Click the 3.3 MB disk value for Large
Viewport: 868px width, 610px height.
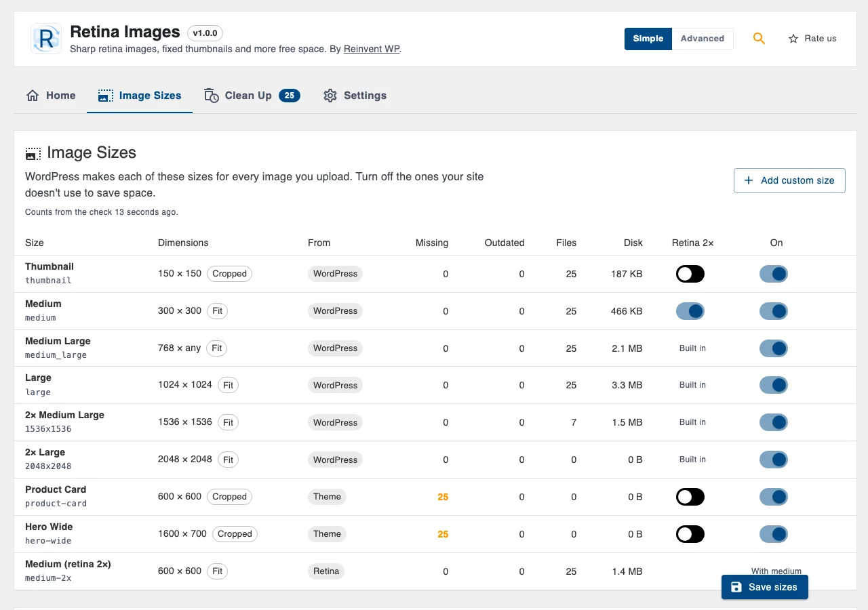tap(627, 385)
